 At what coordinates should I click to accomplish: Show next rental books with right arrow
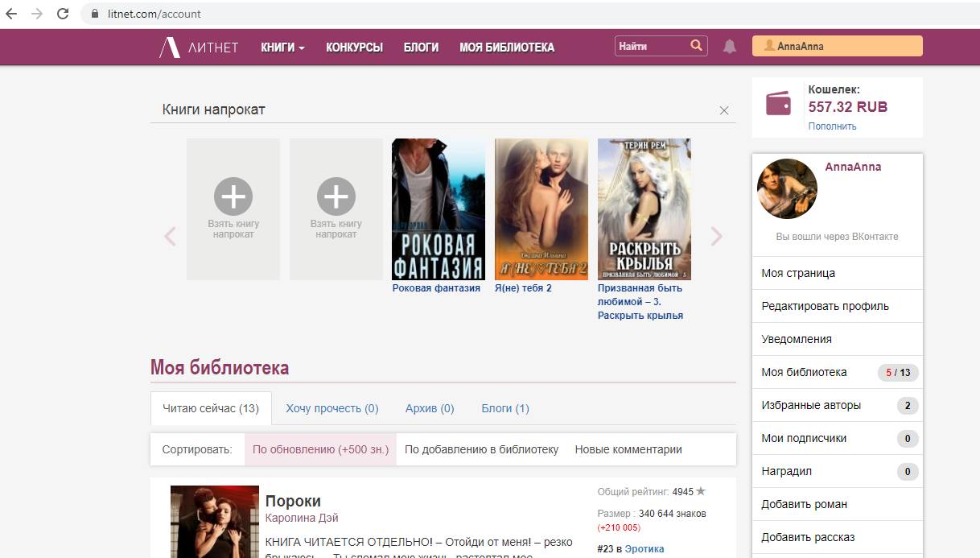(x=716, y=236)
